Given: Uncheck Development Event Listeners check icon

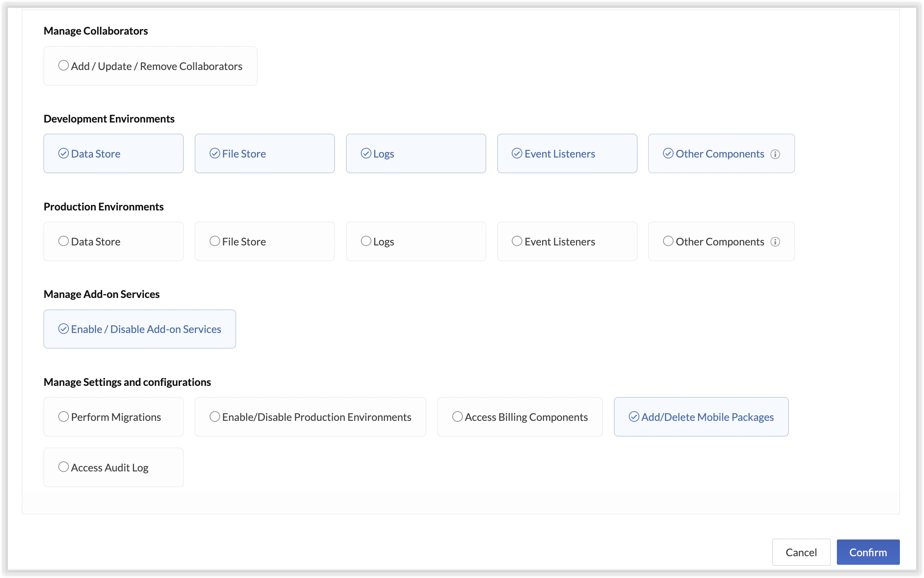Looking at the screenshot, I should click(517, 154).
